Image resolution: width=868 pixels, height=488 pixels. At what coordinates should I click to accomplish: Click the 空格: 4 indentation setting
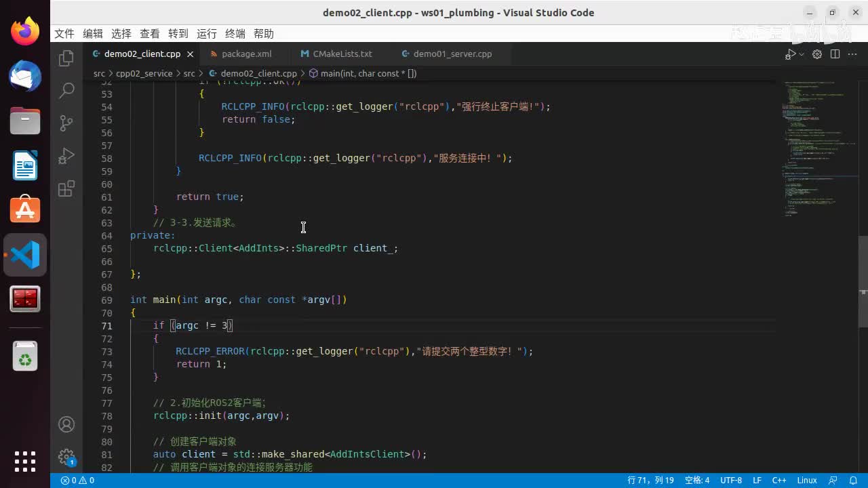pos(697,481)
